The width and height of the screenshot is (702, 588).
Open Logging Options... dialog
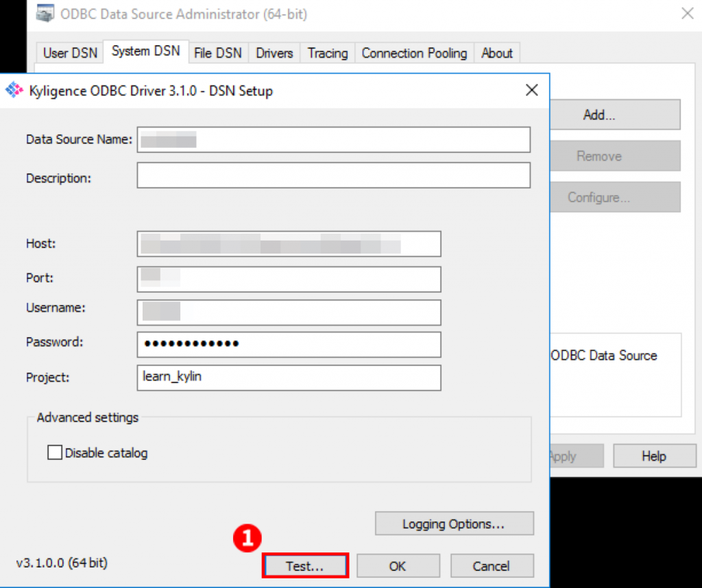(454, 524)
